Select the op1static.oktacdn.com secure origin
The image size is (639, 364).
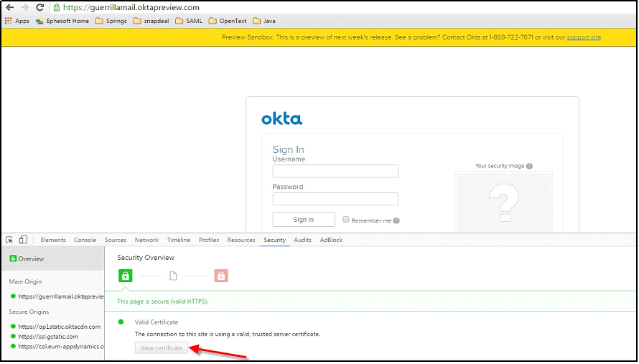[55, 327]
